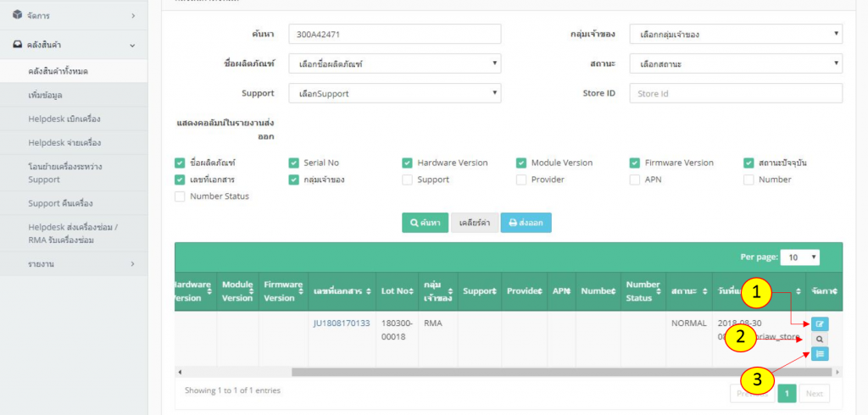This screenshot has height=415, width=868.
Task: Click the table's horizontal scrollbar thumb
Action: (x=561, y=372)
